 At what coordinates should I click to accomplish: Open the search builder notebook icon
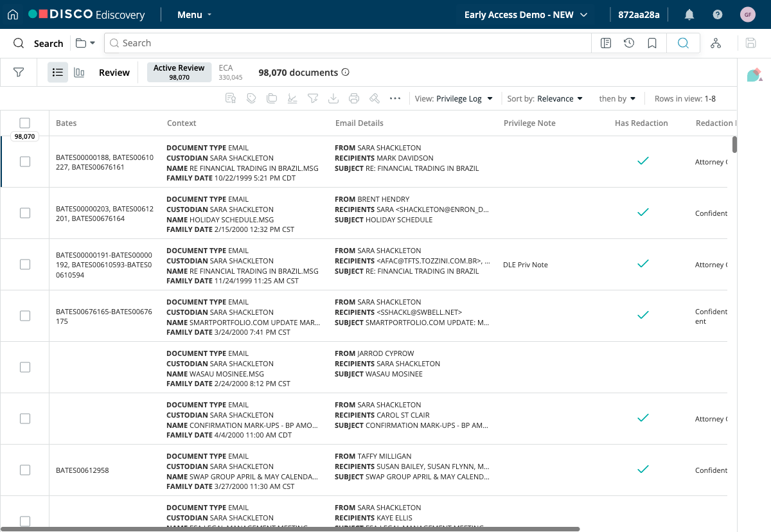click(x=605, y=43)
